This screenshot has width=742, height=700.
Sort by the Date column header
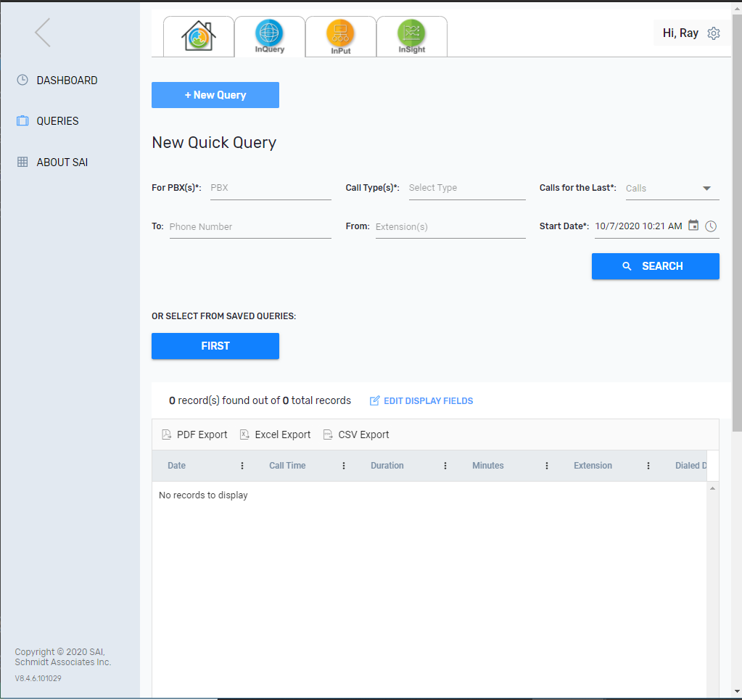pos(176,466)
